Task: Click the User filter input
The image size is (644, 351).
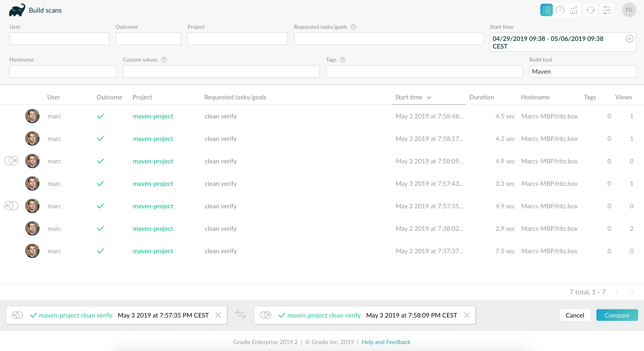Action: (x=59, y=39)
